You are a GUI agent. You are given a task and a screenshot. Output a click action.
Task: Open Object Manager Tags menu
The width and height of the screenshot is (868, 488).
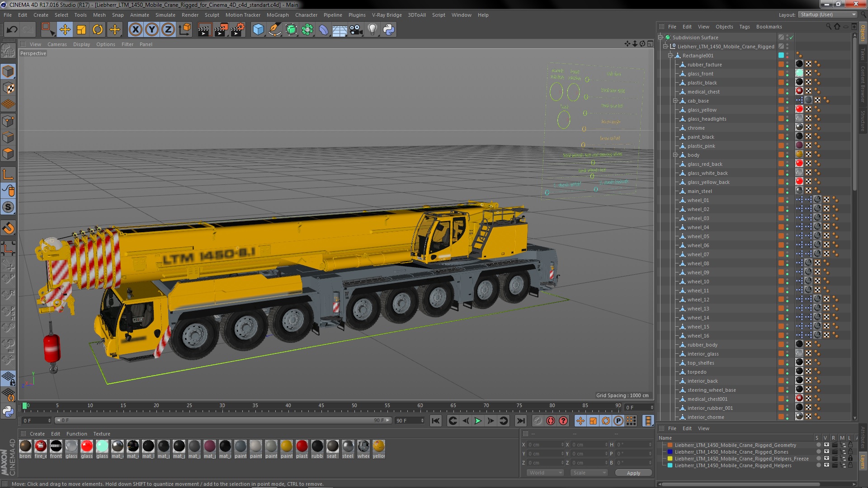[744, 27]
